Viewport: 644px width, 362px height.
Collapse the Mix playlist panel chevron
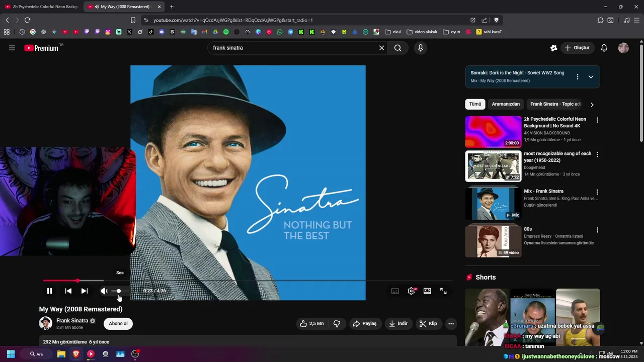[x=591, y=77]
